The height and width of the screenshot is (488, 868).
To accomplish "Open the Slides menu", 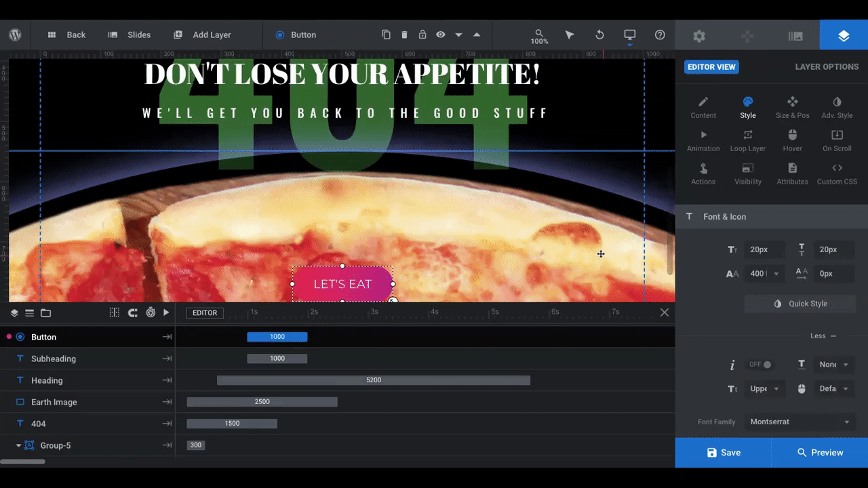I will pos(129,35).
